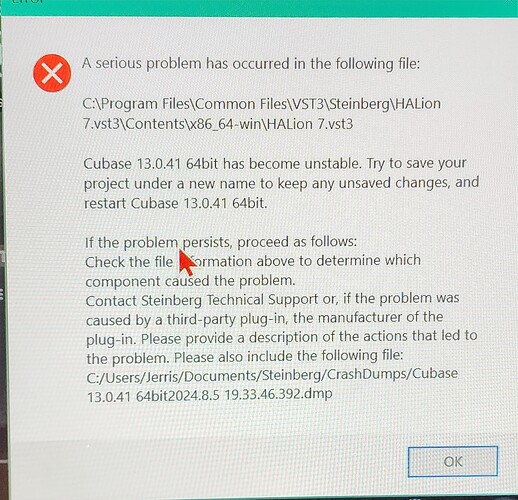This screenshot has height=500, width=518.
Task: Click 'component caused the problem.' line
Action: pos(190,281)
